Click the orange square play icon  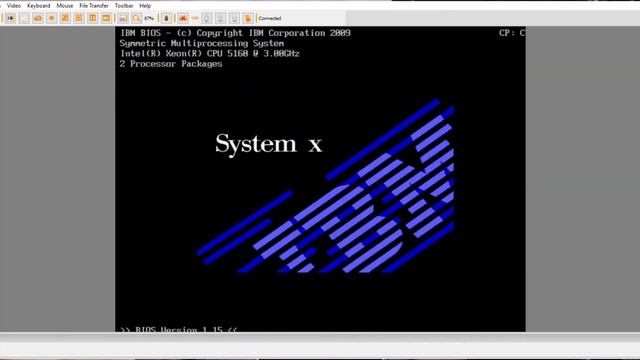(79, 18)
